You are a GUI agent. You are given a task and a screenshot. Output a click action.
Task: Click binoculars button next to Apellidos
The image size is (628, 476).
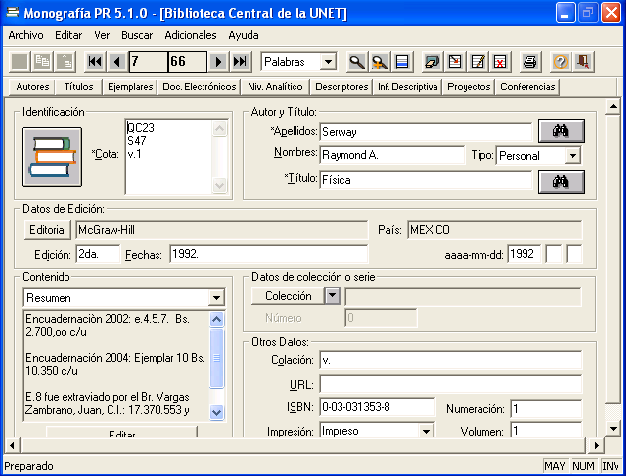561,131
